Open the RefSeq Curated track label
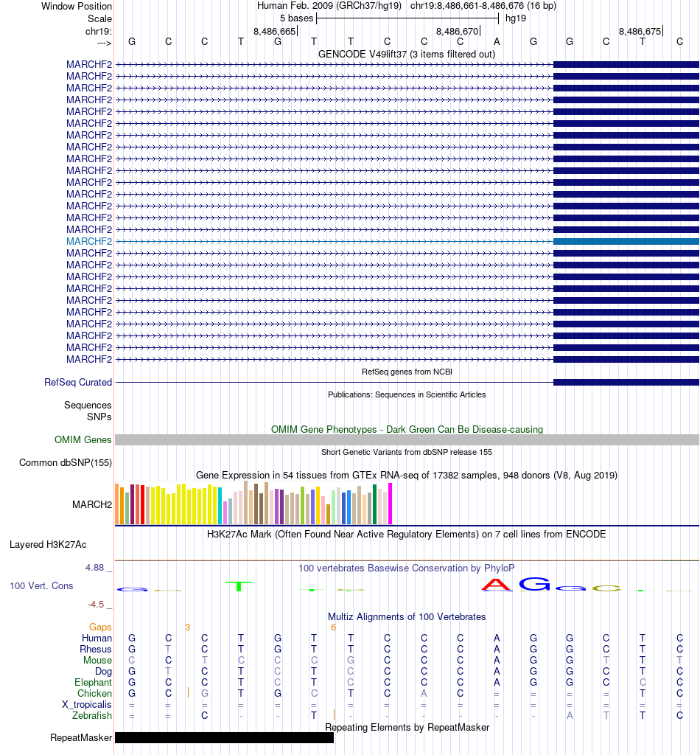The width and height of the screenshot is (700, 755). pyautogui.click(x=78, y=383)
